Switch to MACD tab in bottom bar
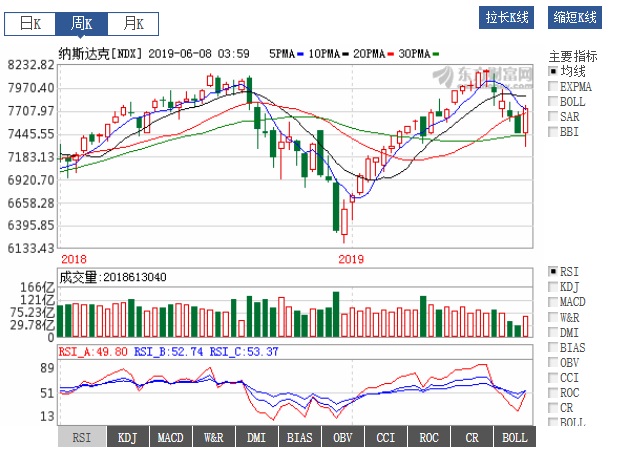 (x=170, y=437)
